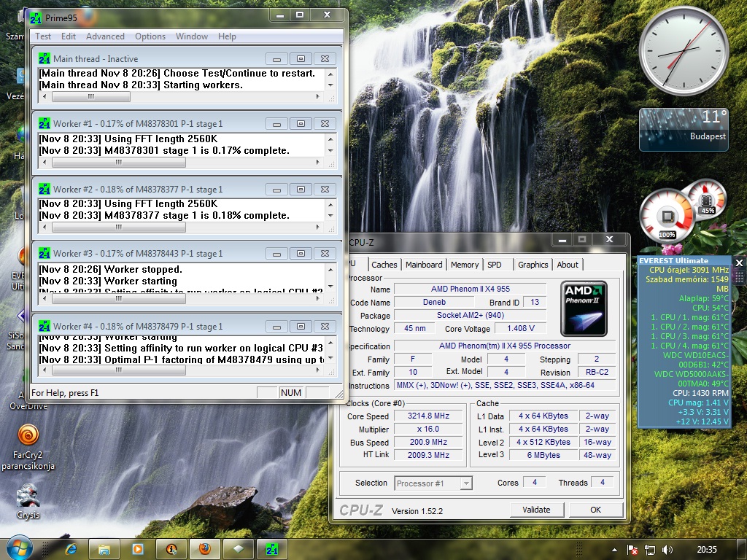This screenshot has width=747, height=560.
Task: Open the Processor #1 selection dropdown
Action: (x=466, y=483)
